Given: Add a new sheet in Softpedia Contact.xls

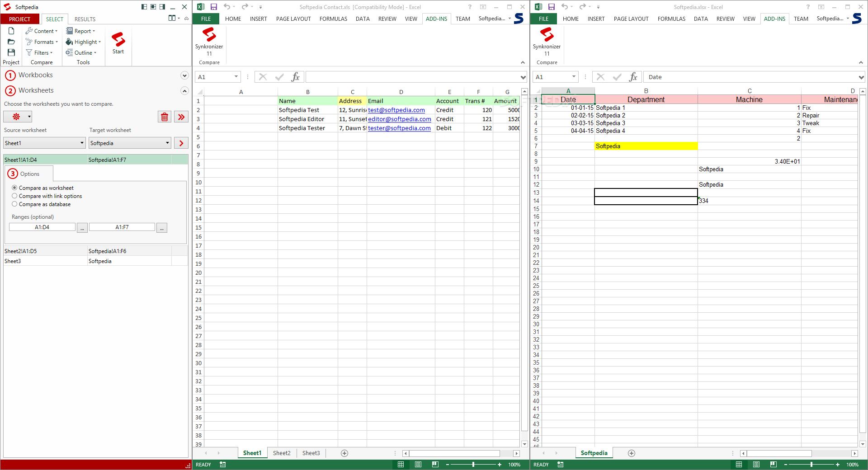Looking at the screenshot, I should pos(344,453).
